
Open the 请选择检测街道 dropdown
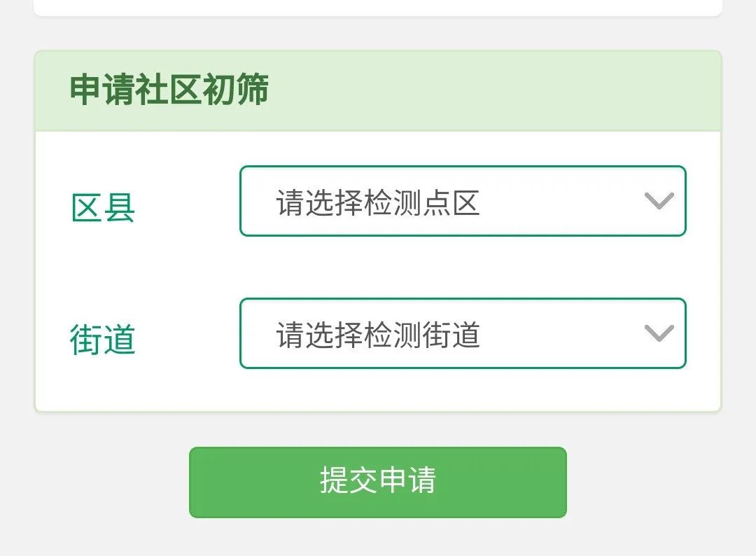[463, 333]
